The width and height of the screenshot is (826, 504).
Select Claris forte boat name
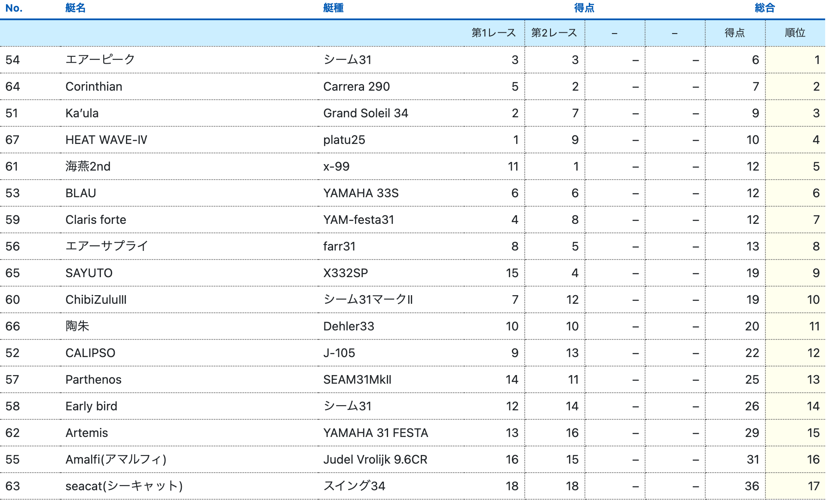[x=95, y=220]
